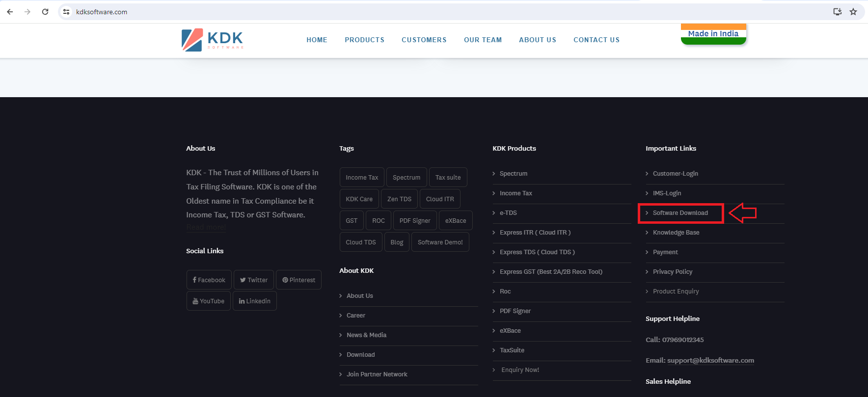This screenshot has width=868, height=397.
Task: Open About Us link under About KDK
Action: point(360,295)
